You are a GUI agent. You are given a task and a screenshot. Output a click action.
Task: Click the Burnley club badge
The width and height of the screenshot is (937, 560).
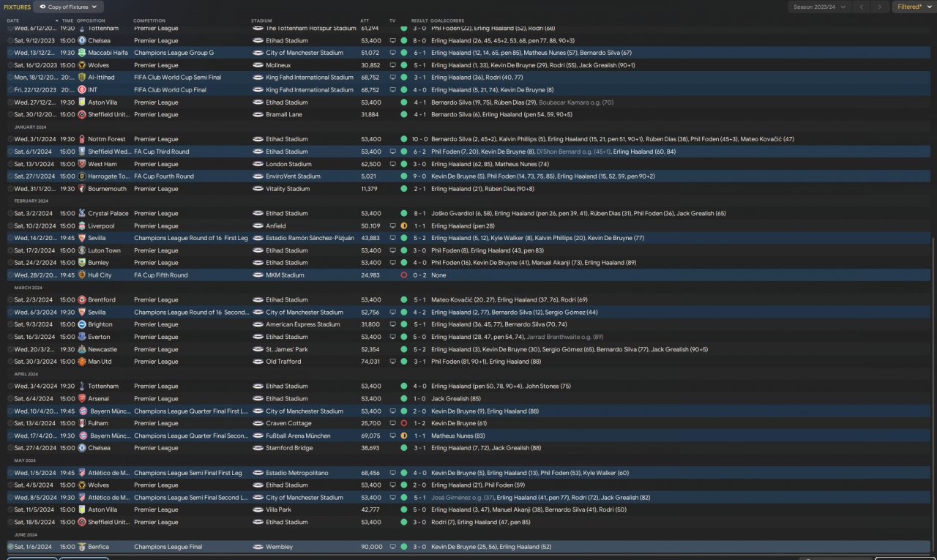82,263
